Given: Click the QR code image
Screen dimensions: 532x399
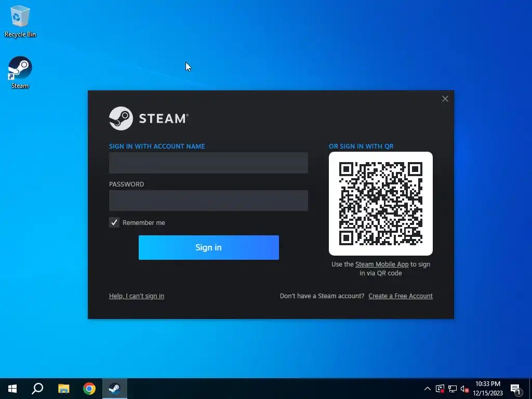Looking at the screenshot, I should pos(381,204).
